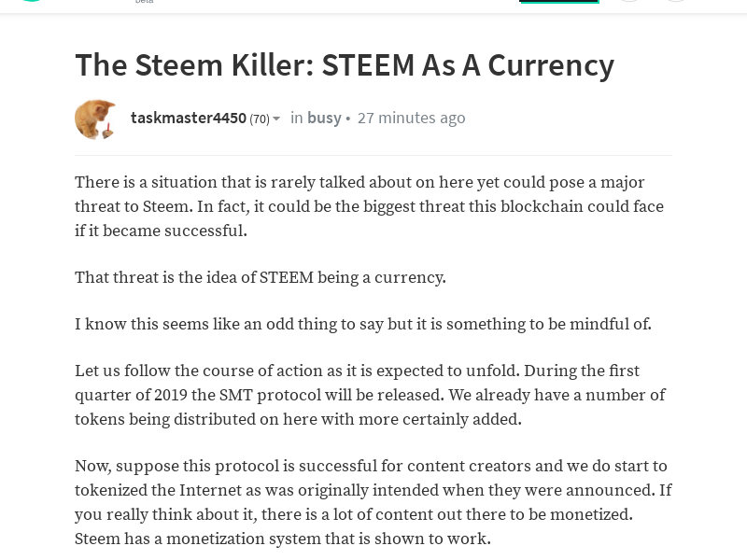The image size is (747, 560).
Task: Click the green-outlined button in top bar
Action: tap(558, 2)
